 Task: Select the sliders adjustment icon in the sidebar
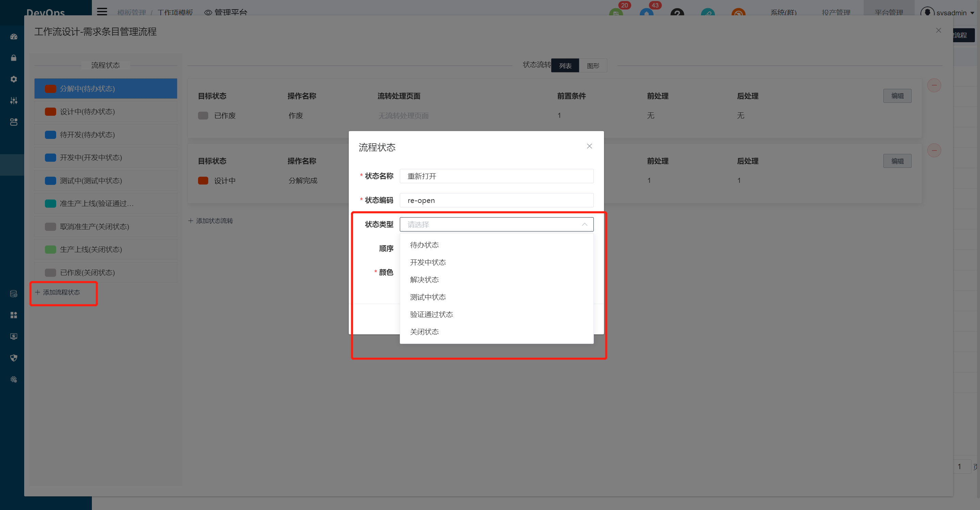coord(14,100)
